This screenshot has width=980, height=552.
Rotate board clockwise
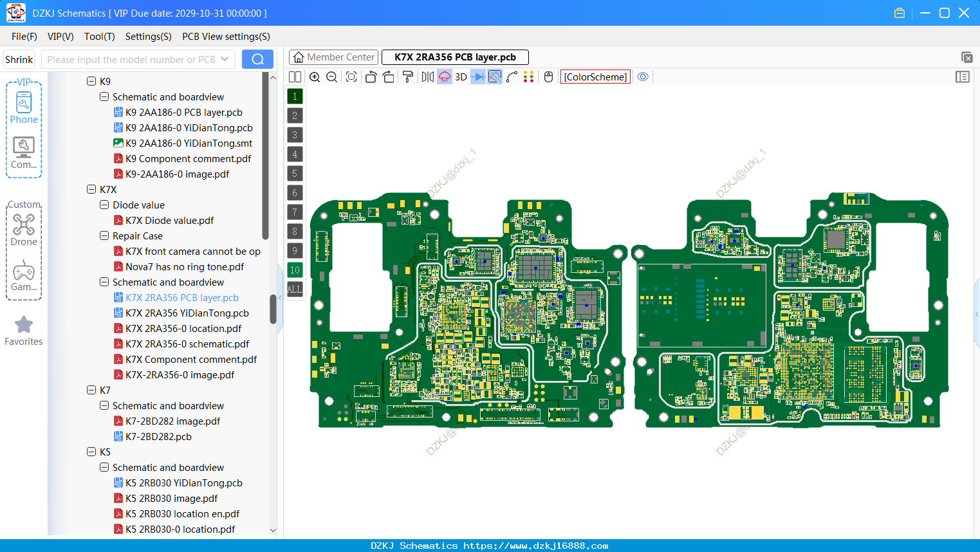389,77
